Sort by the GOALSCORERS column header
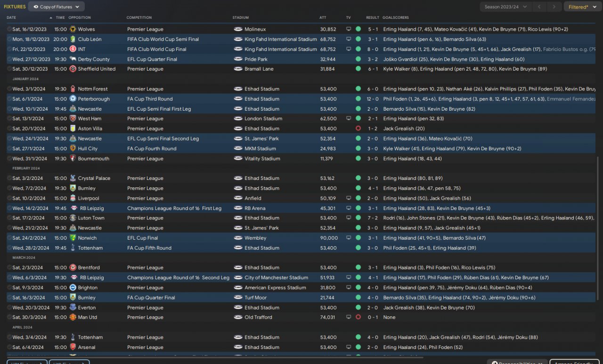This screenshot has width=603, height=364. pyautogui.click(x=396, y=17)
